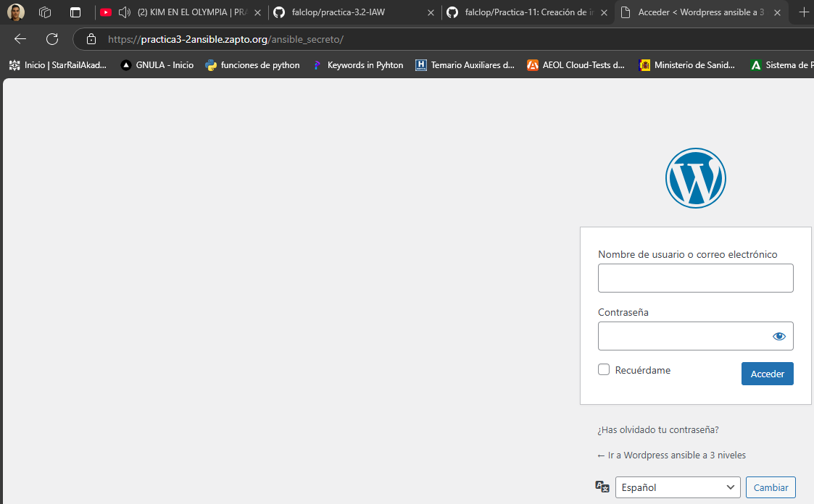Open the workspaces icon in tab bar
This screenshot has height=504, width=814.
pos(45,12)
